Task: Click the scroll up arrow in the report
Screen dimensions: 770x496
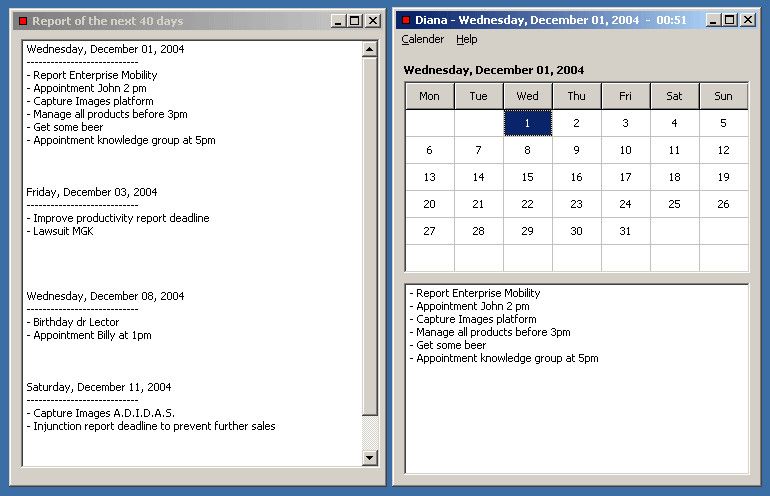Action: [x=369, y=49]
